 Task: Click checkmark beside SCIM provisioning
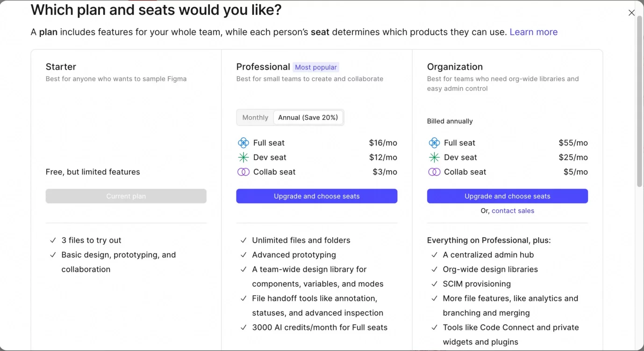pyautogui.click(x=434, y=284)
